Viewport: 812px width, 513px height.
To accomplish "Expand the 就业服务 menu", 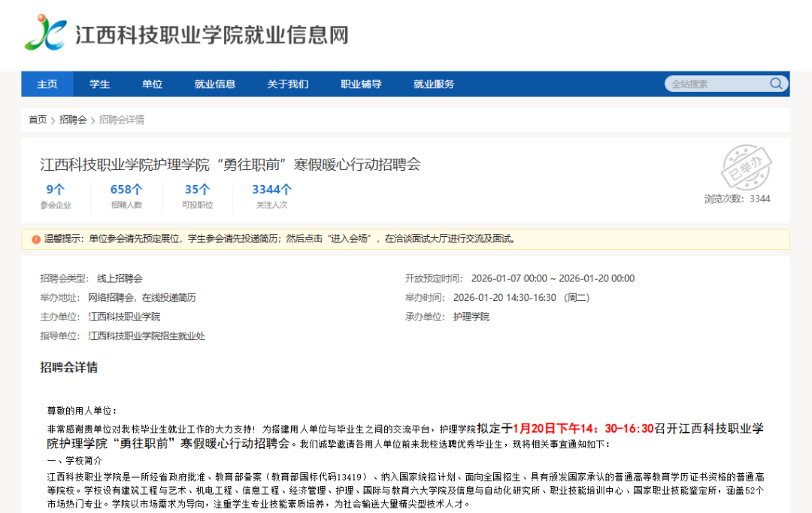I will [434, 84].
